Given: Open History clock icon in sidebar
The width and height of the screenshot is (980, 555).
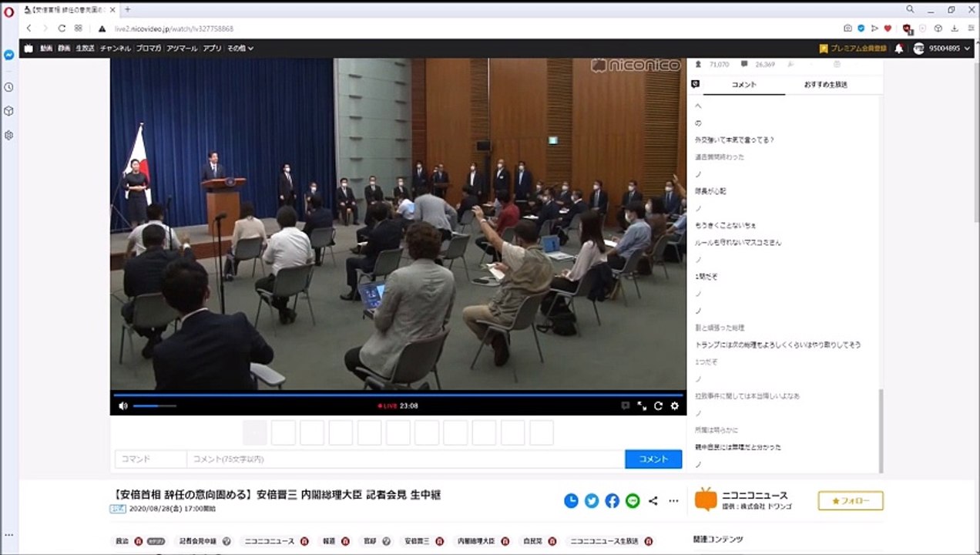Looking at the screenshot, I should (x=8, y=87).
